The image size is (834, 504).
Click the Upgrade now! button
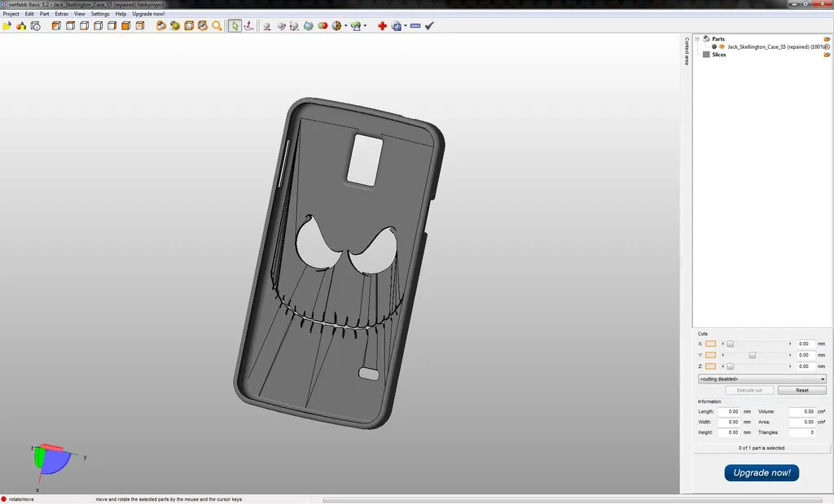[762, 472]
